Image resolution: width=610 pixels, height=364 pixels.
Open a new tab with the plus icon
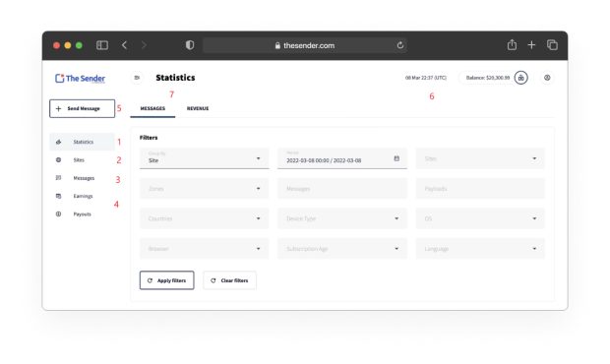531,45
